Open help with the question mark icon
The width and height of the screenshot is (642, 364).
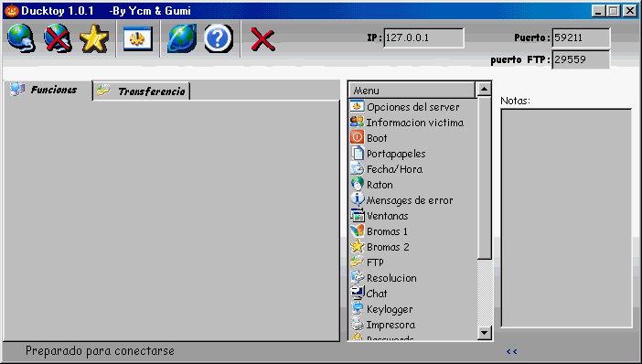(219, 38)
